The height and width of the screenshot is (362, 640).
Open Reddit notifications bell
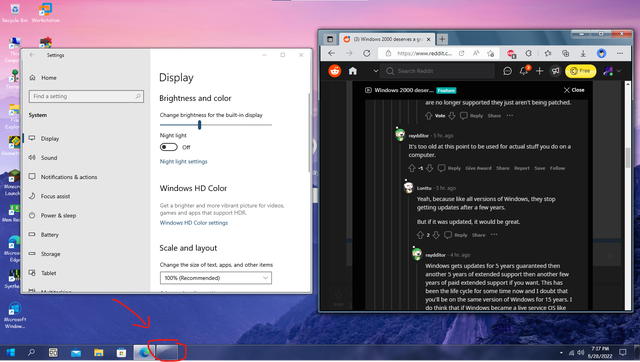[x=524, y=71]
